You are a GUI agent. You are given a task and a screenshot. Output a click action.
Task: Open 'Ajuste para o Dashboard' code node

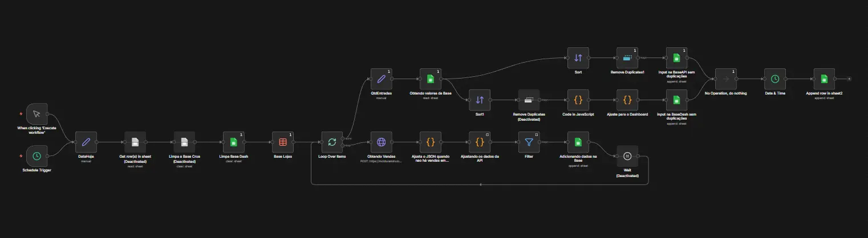tap(627, 100)
